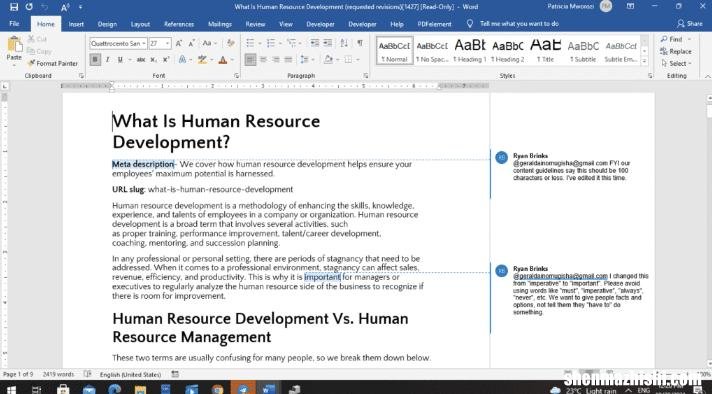This screenshot has width=712, height=394.
Task: Center the paragraph text
Action: 263,59
